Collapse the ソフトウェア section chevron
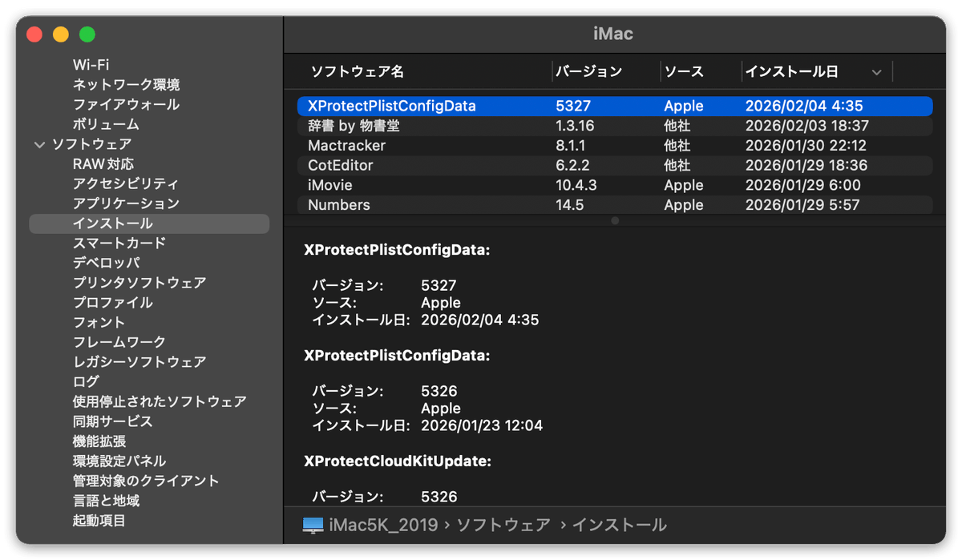Viewport: 962px width, 560px height. tap(38, 145)
